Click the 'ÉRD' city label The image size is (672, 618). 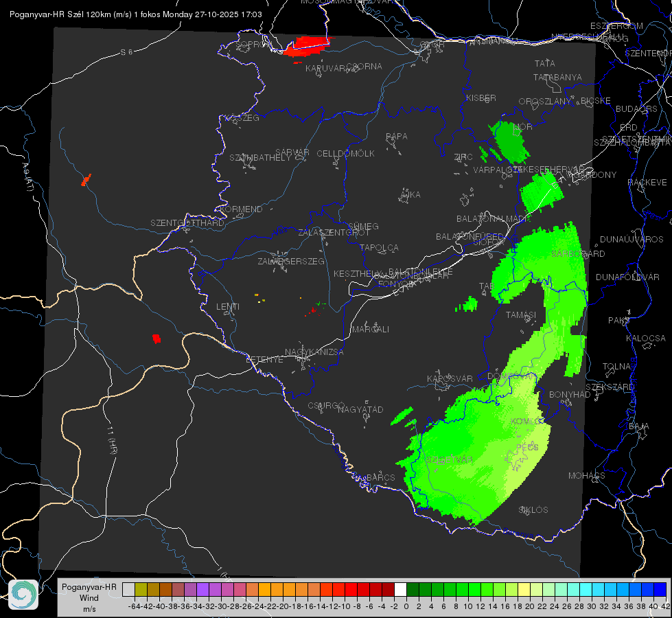coord(629,127)
